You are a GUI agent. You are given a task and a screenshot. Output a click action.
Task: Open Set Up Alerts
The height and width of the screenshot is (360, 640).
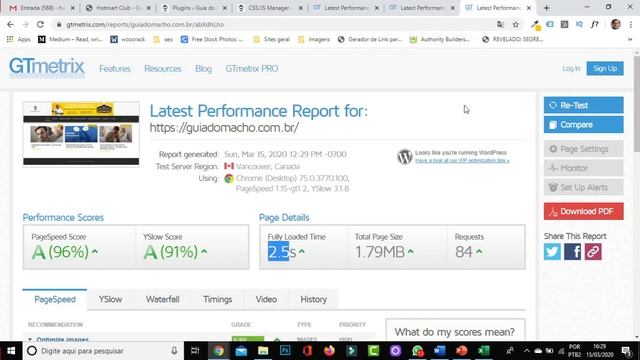(x=583, y=187)
